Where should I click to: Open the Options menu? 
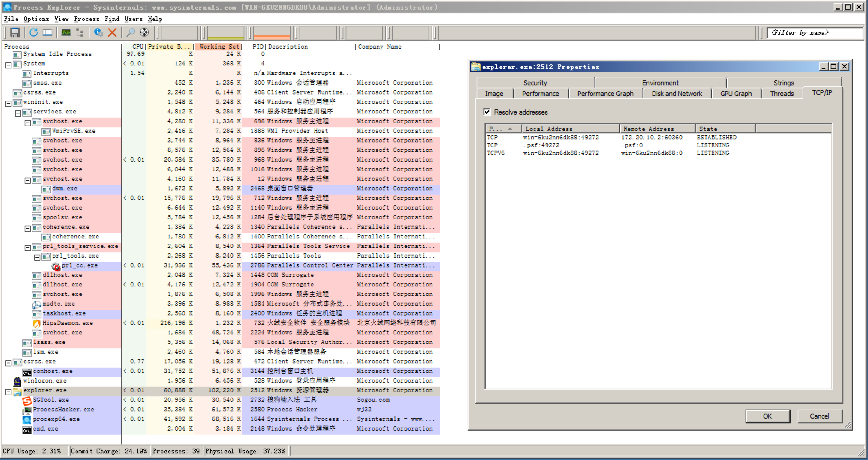[36, 19]
